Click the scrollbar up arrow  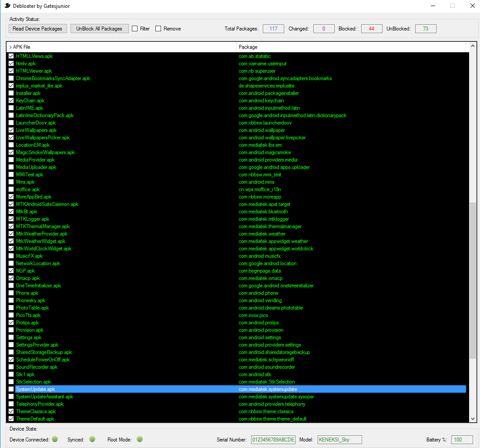click(x=473, y=46)
